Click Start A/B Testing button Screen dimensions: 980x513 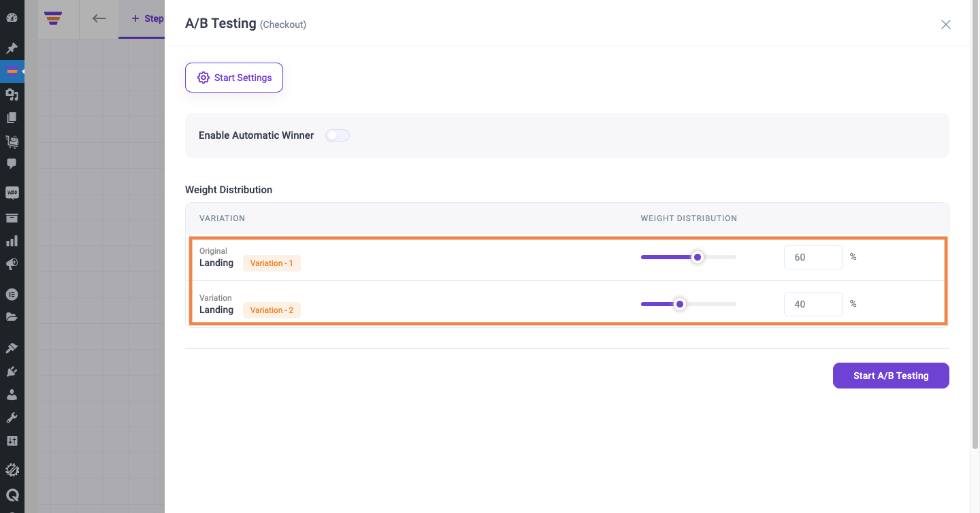[891, 376]
